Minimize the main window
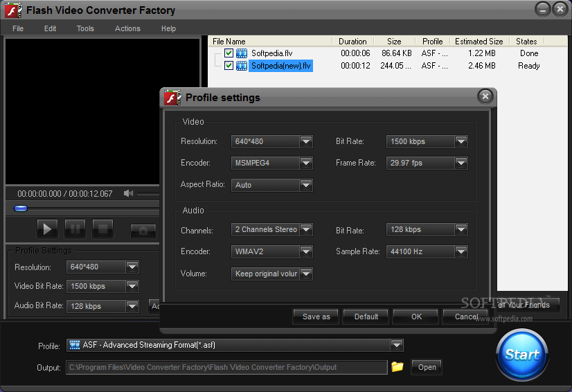Image resolution: width=572 pixels, height=392 pixels. (542, 9)
